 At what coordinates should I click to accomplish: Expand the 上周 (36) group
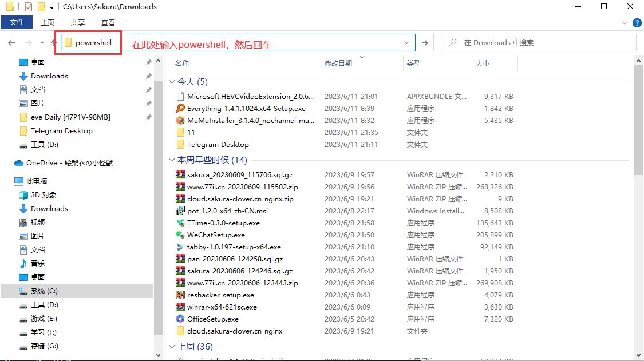(172, 347)
